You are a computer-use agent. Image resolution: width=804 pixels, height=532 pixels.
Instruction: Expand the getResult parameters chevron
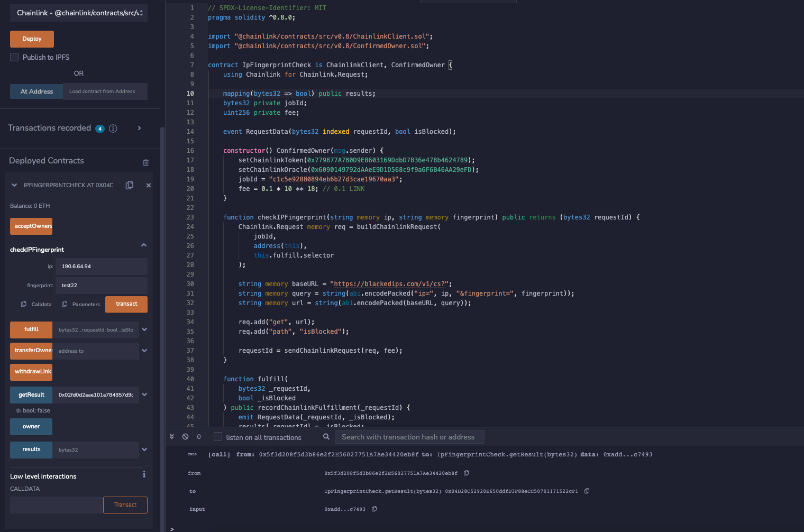click(x=144, y=395)
